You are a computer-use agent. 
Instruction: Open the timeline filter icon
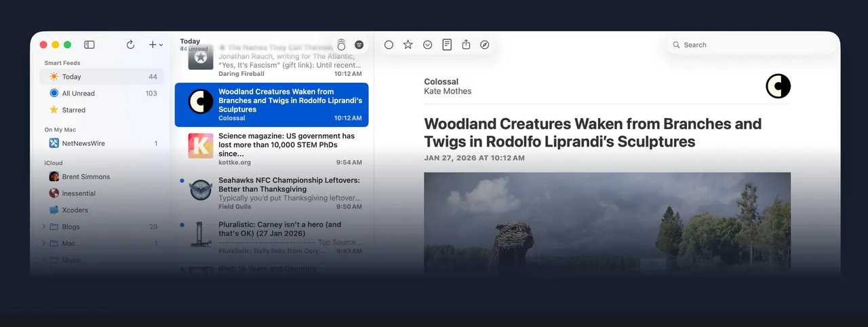tap(359, 45)
